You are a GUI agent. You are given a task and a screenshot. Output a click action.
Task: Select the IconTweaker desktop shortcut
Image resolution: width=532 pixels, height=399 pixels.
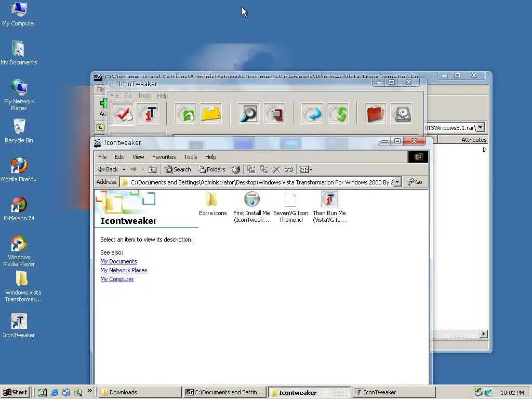(19, 326)
